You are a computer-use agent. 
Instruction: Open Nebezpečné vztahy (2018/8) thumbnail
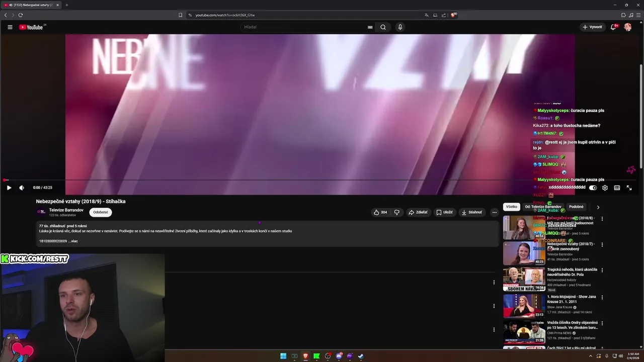[524, 228]
